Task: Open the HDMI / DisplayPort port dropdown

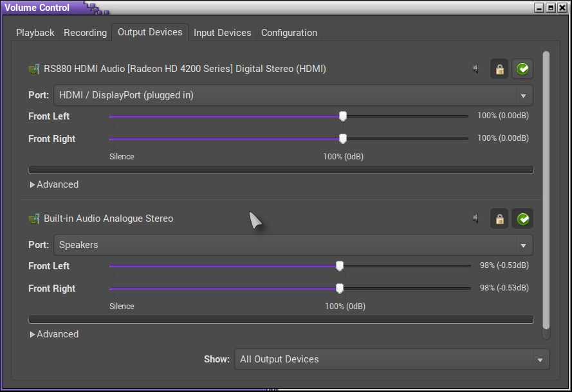Action: (x=293, y=95)
